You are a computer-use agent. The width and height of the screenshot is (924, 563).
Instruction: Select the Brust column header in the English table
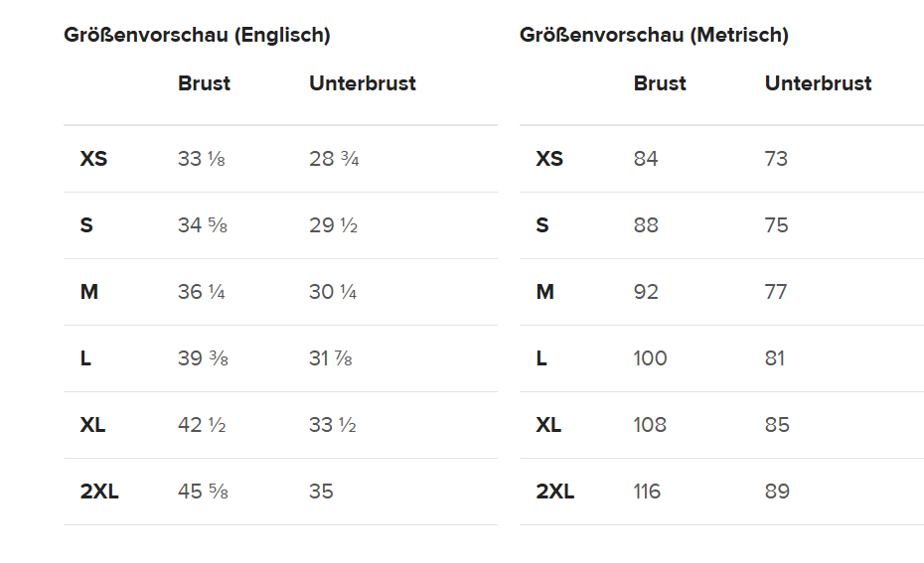click(x=204, y=83)
